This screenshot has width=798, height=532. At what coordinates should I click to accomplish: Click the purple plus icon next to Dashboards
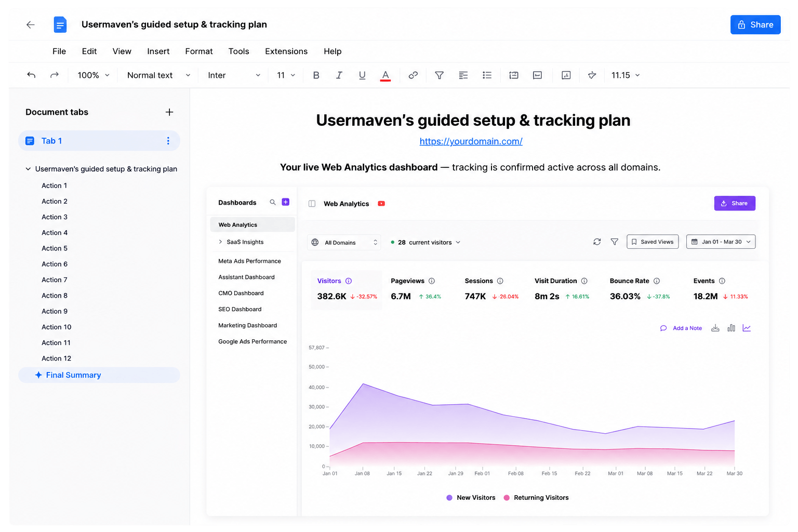coord(286,202)
